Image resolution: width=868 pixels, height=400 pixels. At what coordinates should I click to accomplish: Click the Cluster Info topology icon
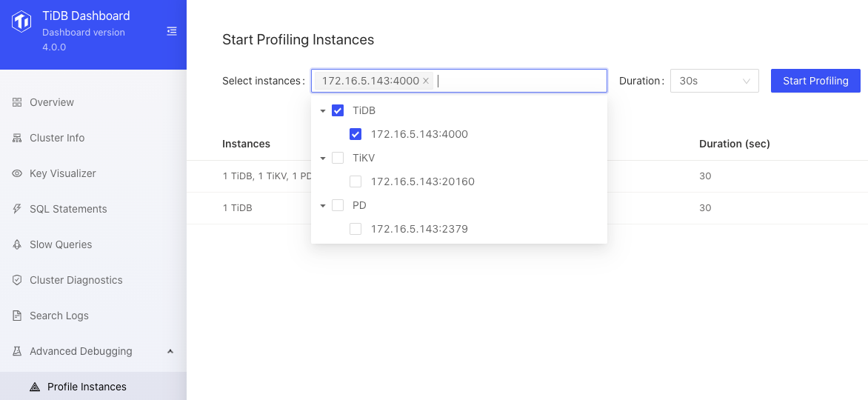click(x=17, y=138)
